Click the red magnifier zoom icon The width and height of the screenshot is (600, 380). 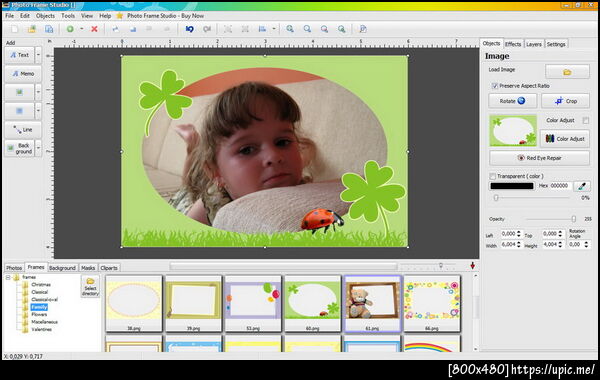324,29
